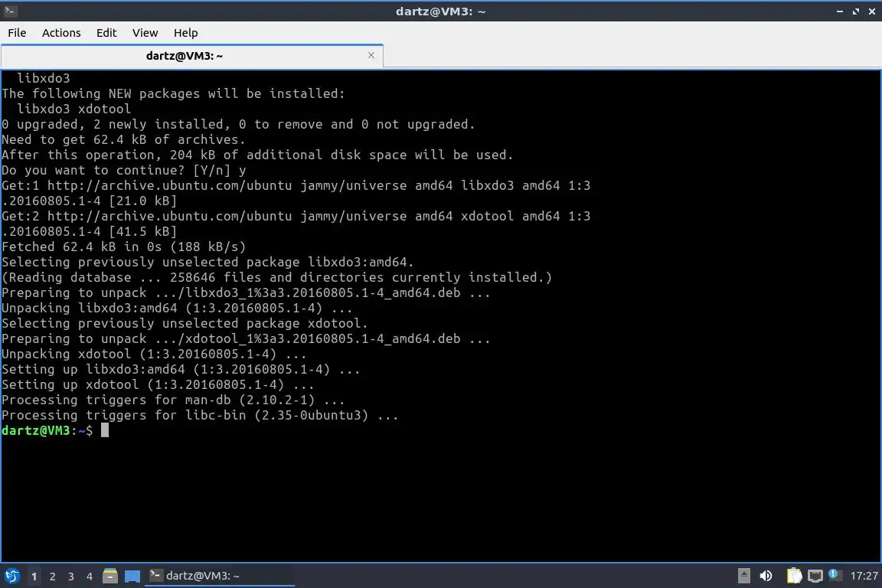Open the clipboard manager tray icon

pos(794,576)
